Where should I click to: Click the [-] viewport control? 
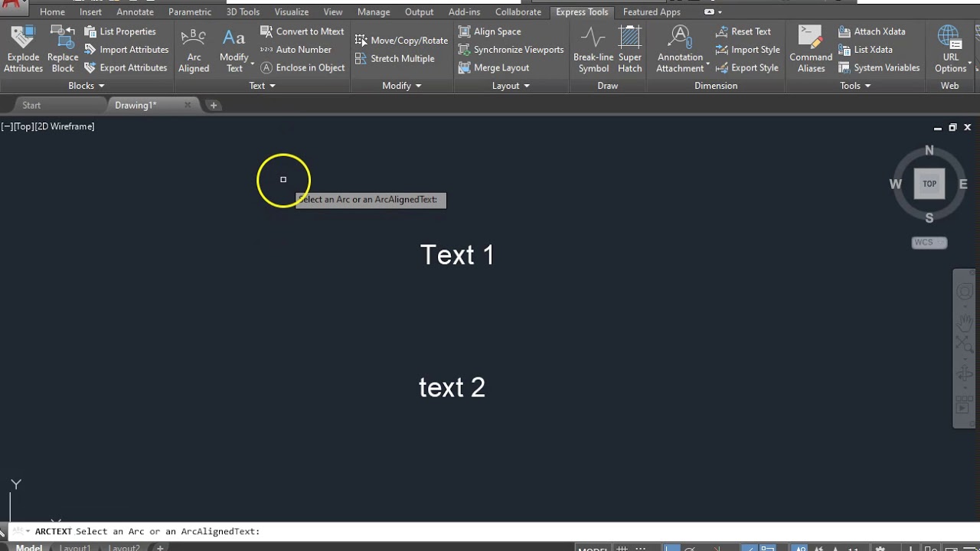coord(8,127)
